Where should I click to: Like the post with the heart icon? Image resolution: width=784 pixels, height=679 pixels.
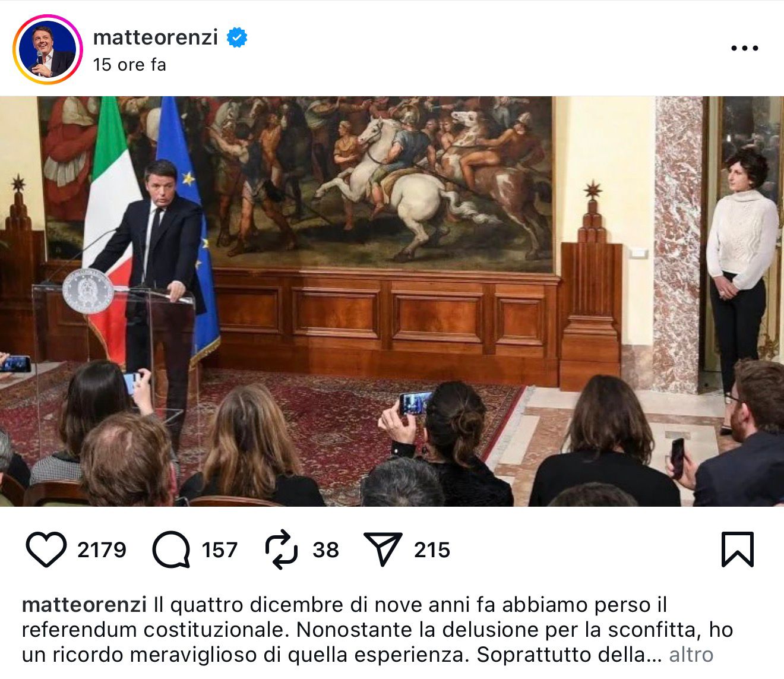click(x=46, y=549)
